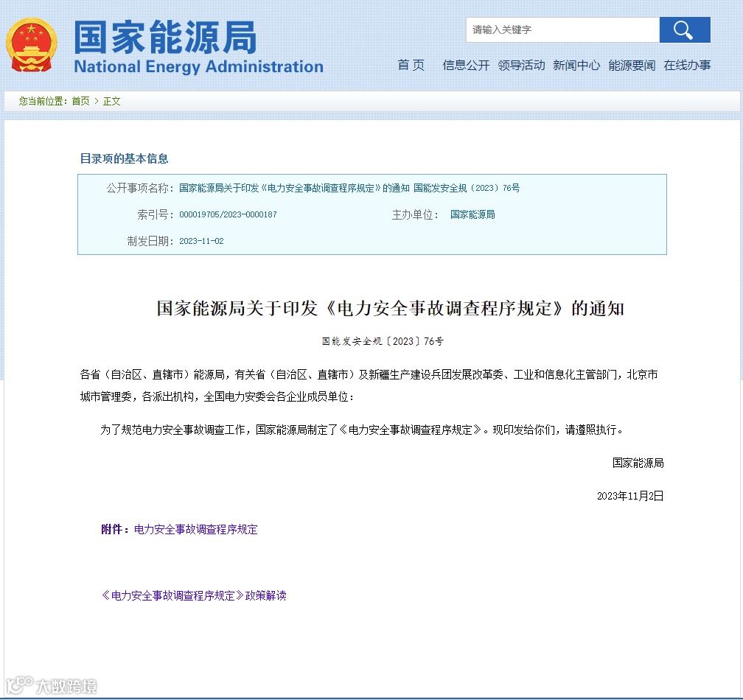Open the 能源要闻 navigation menu item

click(x=632, y=66)
